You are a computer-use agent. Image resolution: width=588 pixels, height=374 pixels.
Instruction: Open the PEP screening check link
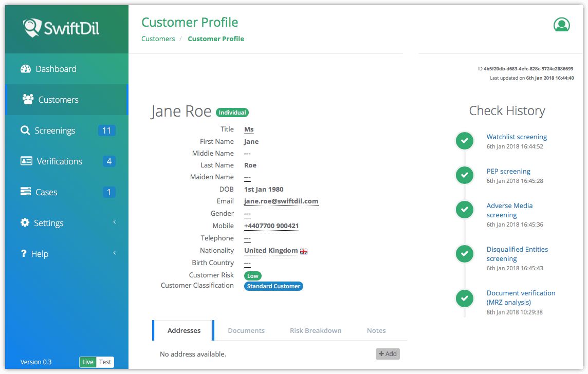coord(508,172)
